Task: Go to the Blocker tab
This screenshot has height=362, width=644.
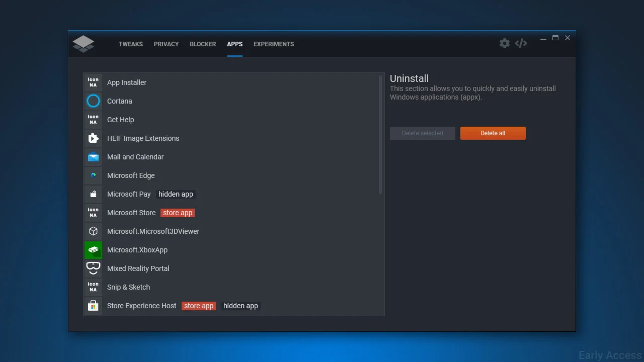Action: pyautogui.click(x=203, y=44)
